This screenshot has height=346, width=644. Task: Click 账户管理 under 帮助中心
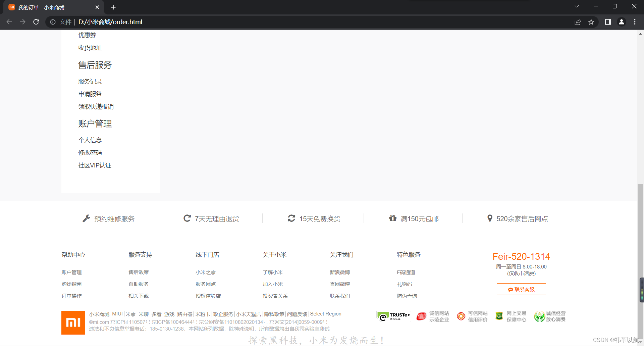pos(71,272)
